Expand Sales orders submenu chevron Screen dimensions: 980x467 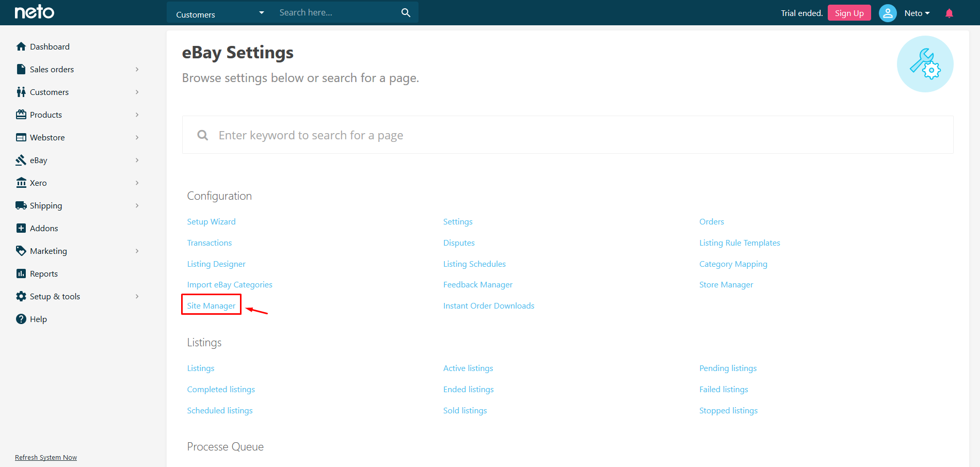137,69
